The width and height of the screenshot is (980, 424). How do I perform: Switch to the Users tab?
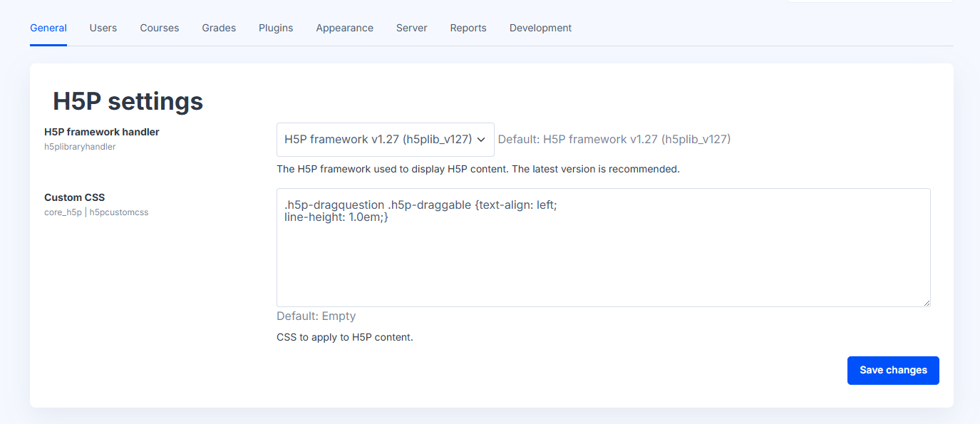(103, 28)
